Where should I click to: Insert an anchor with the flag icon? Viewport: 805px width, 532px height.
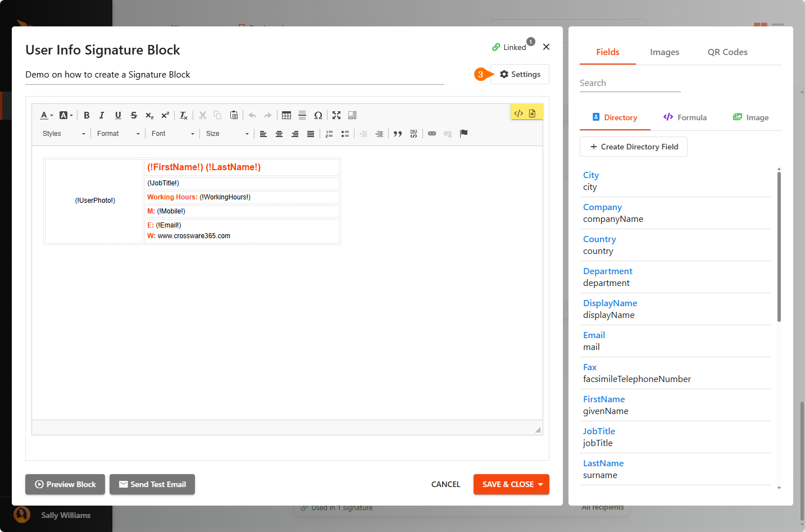coord(463,134)
